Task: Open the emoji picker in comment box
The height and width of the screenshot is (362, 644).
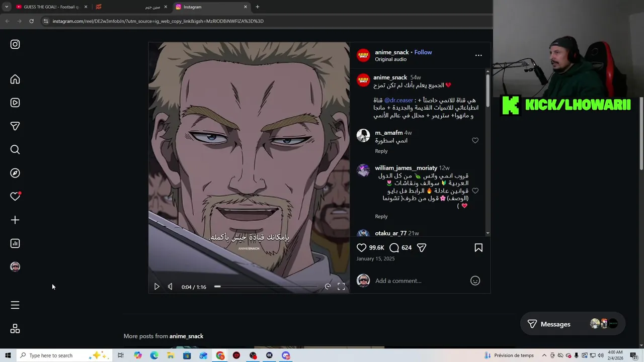Action: (x=475, y=281)
